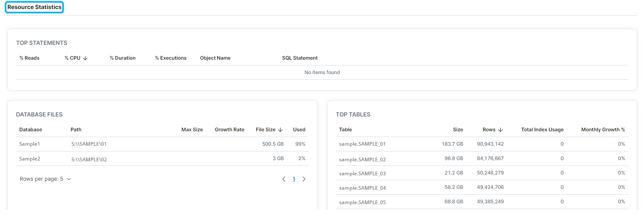Select page 1 in pagination
Viewport: 644px width, 214px height.
pyautogui.click(x=294, y=179)
